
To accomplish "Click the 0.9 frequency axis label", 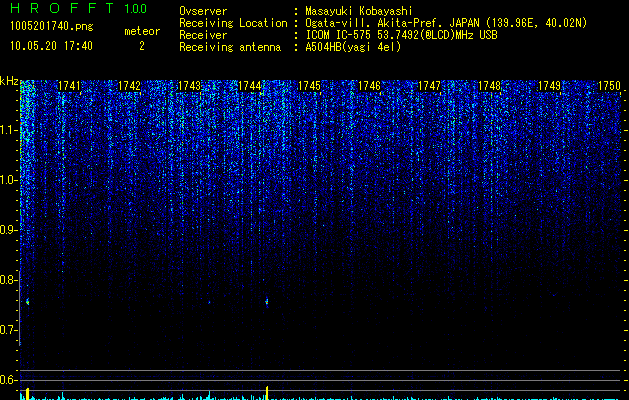I will pos(9,230).
